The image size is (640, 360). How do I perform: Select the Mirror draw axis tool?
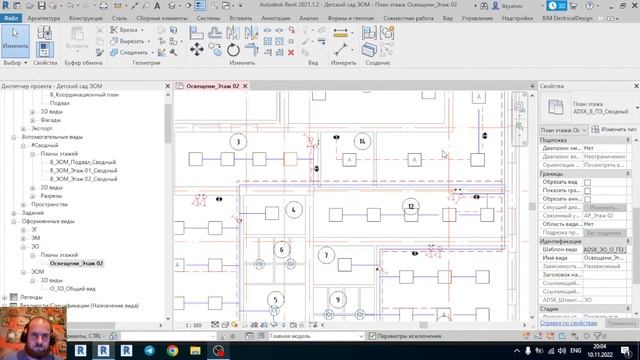pyautogui.click(x=251, y=33)
